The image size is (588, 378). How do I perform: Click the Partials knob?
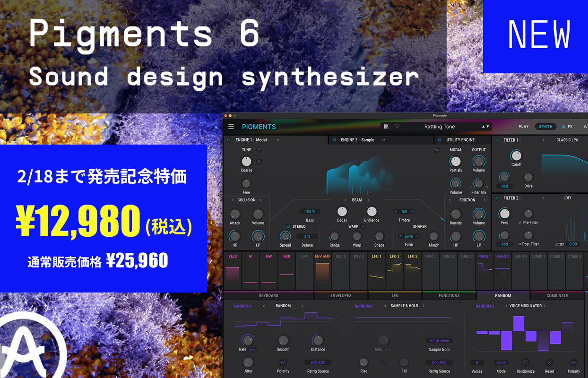[456, 161]
